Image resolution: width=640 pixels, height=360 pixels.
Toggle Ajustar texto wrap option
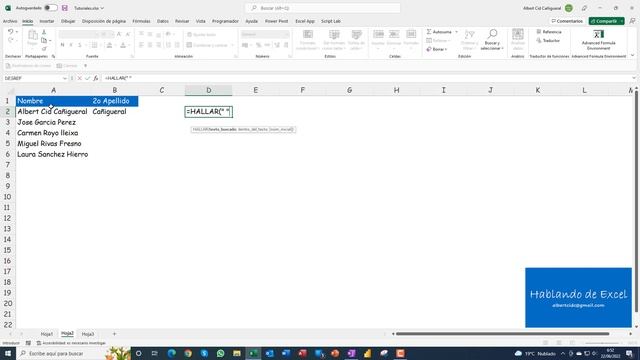pyautogui.click(x=201, y=35)
